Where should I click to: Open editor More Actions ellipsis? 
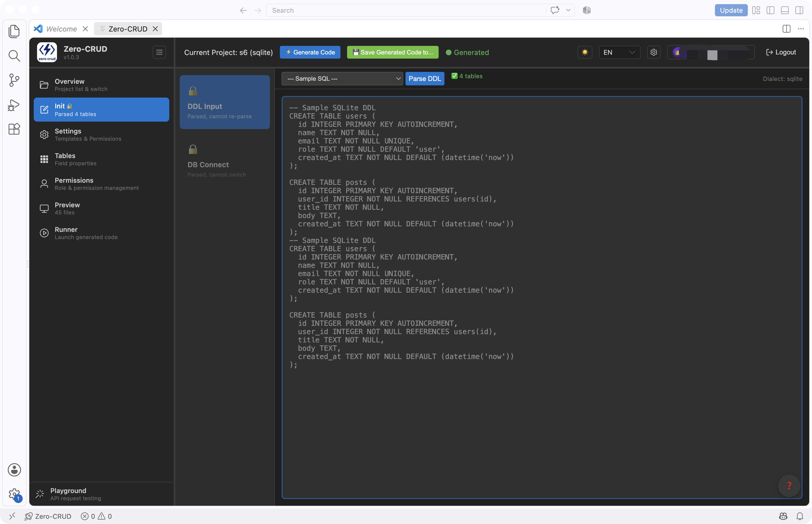[801, 29]
